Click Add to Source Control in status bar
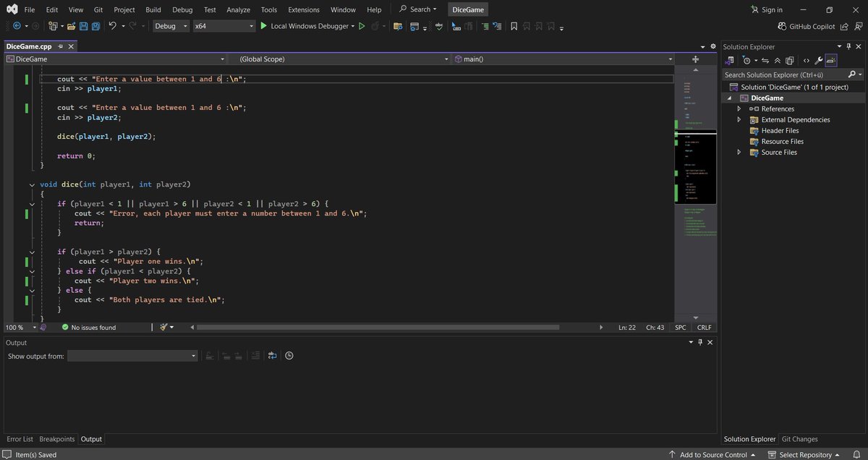Screen dimensions: 868x460 coord(713,455)
